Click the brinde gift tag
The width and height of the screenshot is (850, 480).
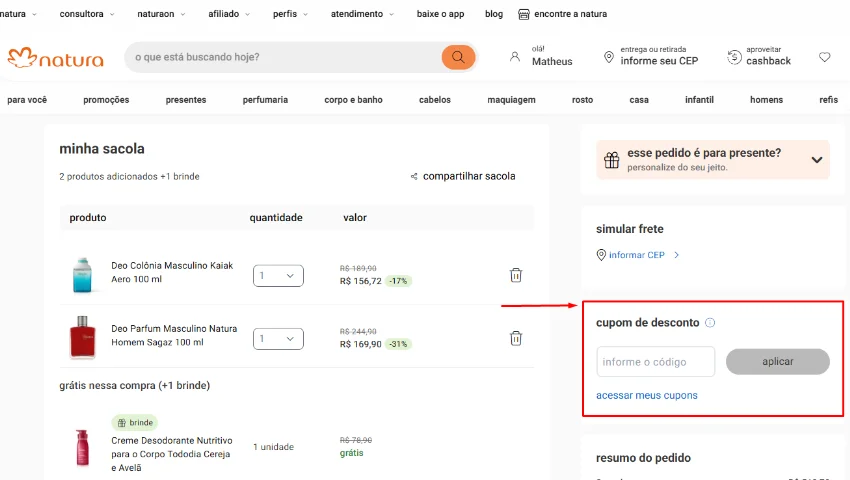tap(135, 423)
